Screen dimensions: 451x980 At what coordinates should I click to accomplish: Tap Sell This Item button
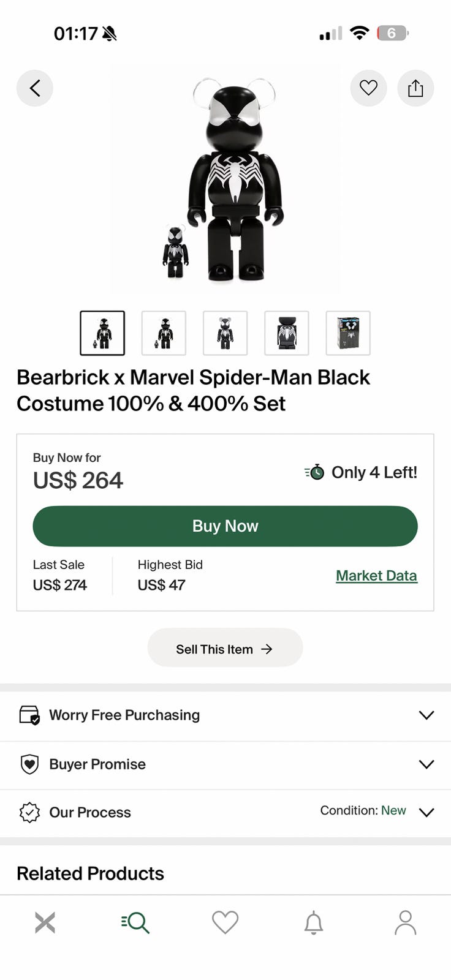[225, 649]
